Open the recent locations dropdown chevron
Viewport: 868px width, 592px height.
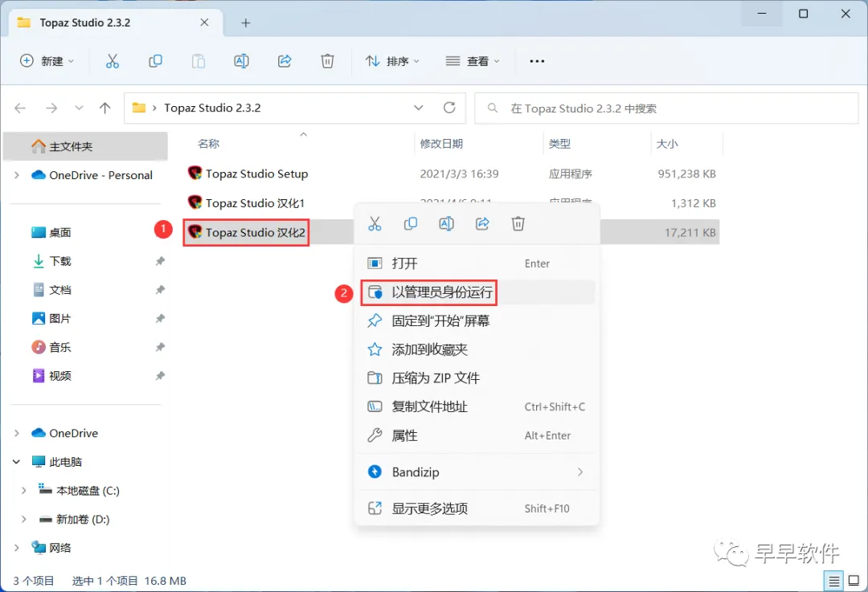(x=79, y=108)
